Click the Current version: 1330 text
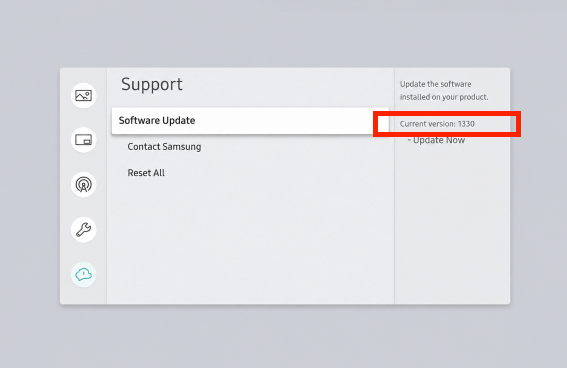This screenshot has height=368, width=567. click(437, 124)
